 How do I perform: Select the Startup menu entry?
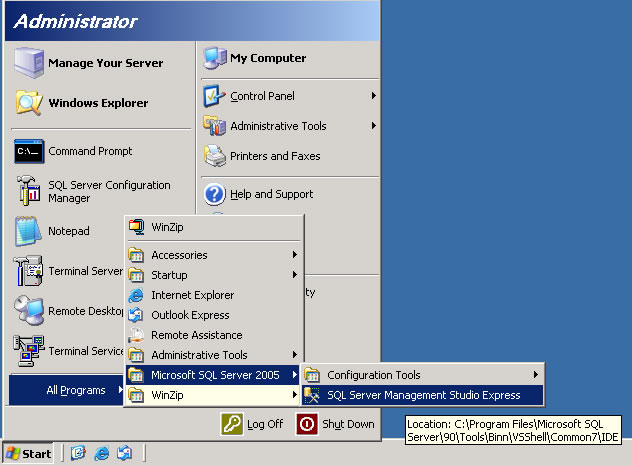point(213,275)
